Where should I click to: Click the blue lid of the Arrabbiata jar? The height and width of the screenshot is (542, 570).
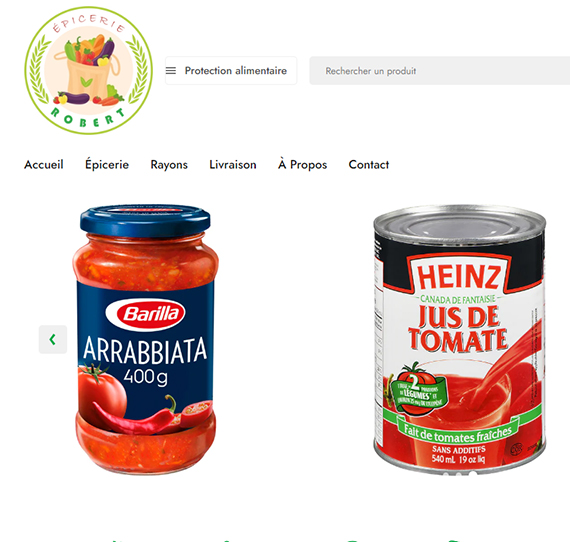[x=145, y=221]
